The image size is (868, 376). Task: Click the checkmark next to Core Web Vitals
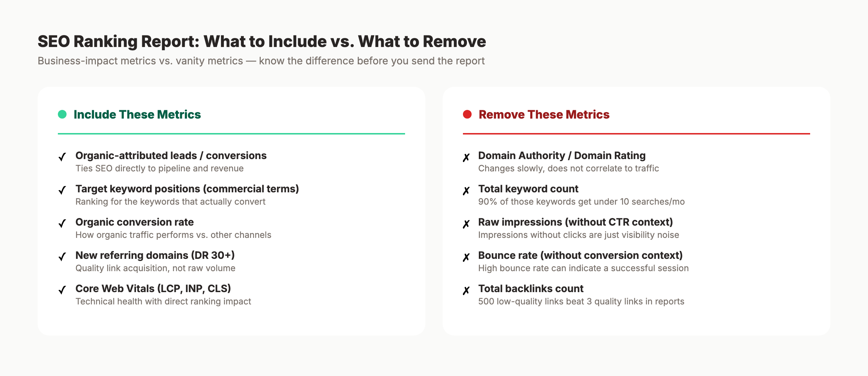pos(62,289)
